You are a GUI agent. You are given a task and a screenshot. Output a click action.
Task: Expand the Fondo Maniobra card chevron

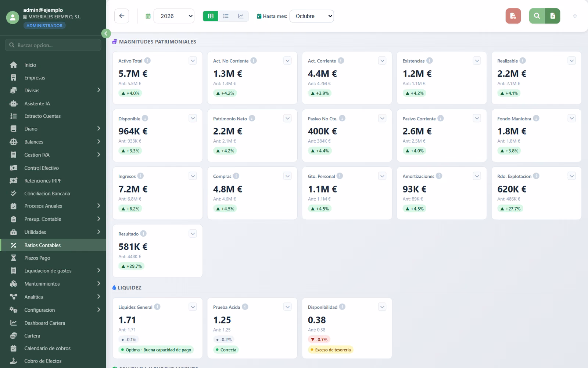pyautogui.click(x=571, y=118)
